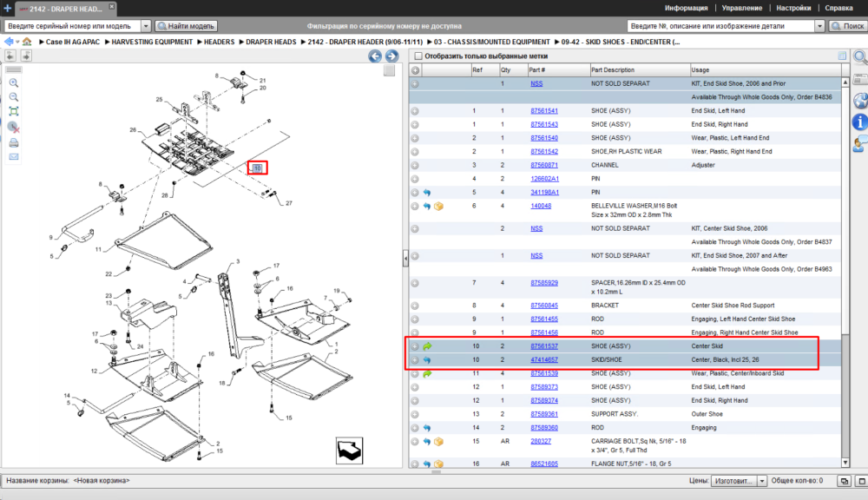Open the serial number or model dropdown arrow
The height and width of the screenshot is (500, 868).
146,26
